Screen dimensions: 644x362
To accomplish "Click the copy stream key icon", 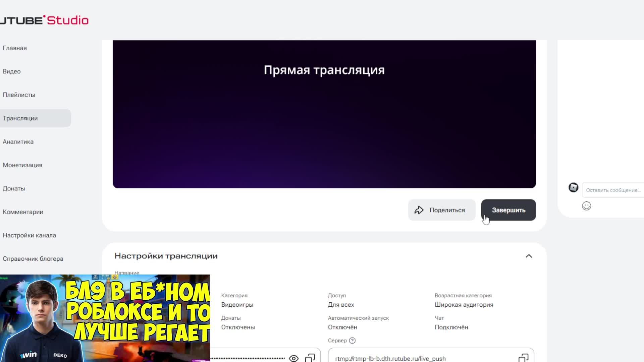I will pos(311,358).
